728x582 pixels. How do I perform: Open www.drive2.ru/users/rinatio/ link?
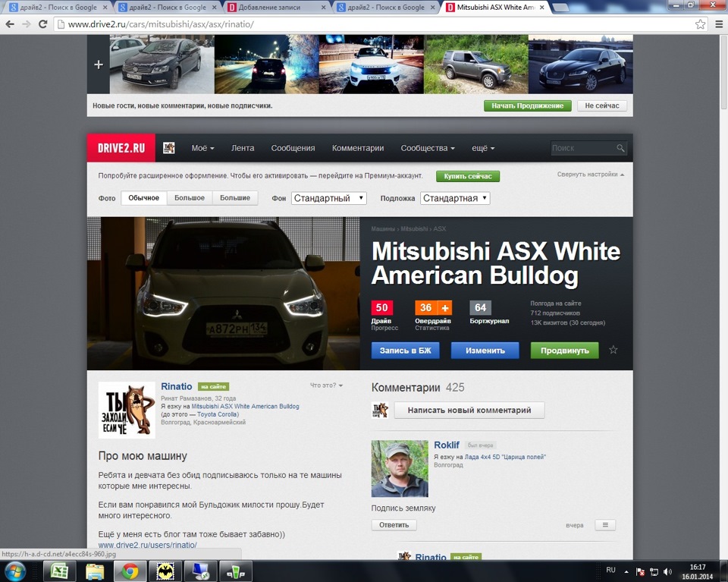(x=148, y=545)
